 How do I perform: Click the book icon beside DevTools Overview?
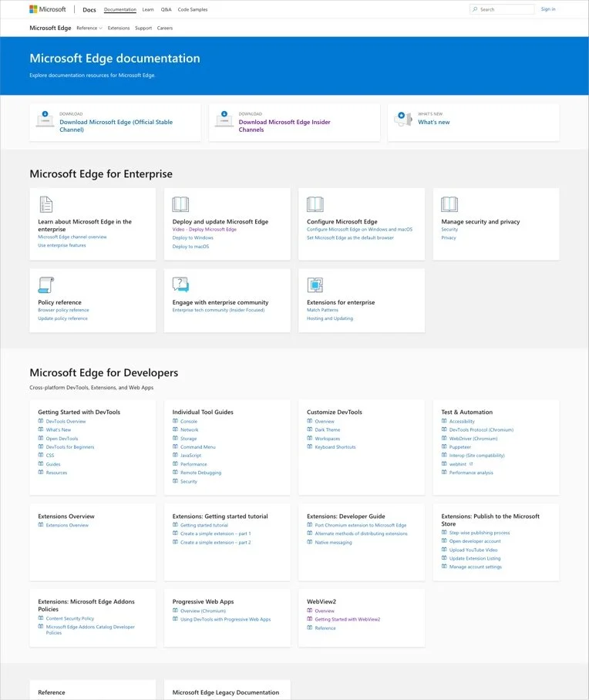41,421
